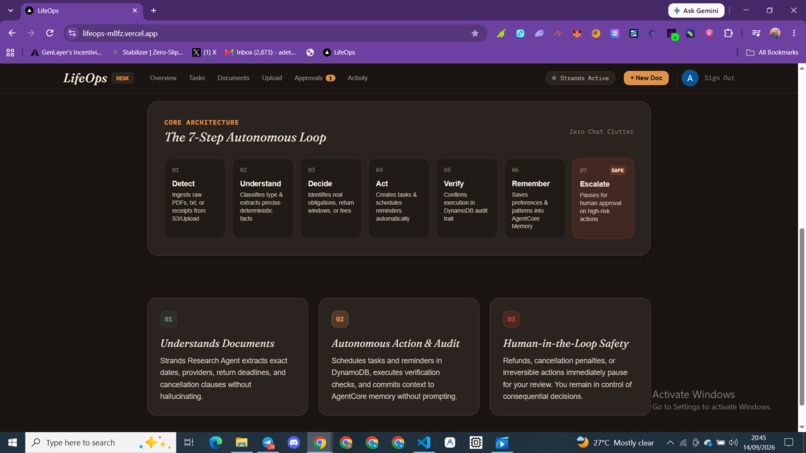This screenshot has height=453, width=806.
Task: Open the Chrome three-dot menu
Action: pos(794,33)
